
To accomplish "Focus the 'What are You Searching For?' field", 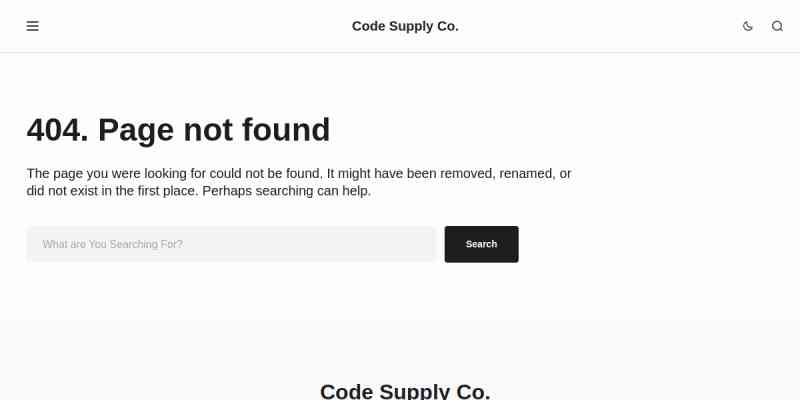I will tap(231, 244).
